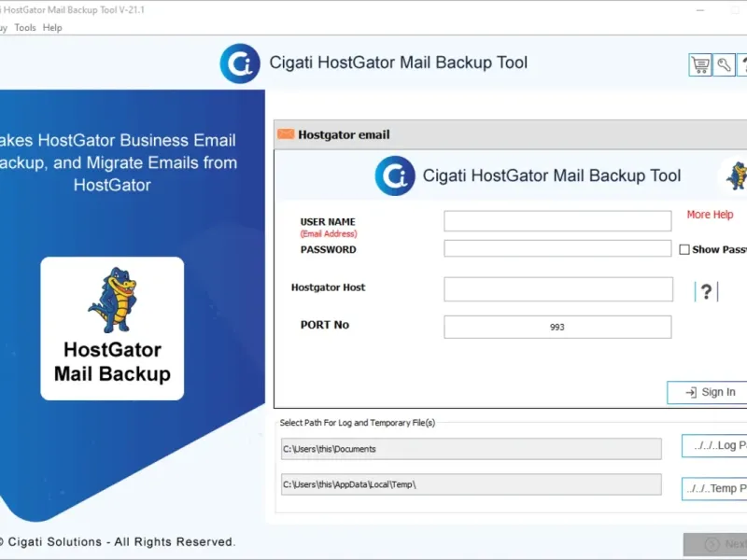Viewport: 747px width, 560px height.
Task: Click the Cigati Solutions All Rights Reserved text
Action: point(117,542)
